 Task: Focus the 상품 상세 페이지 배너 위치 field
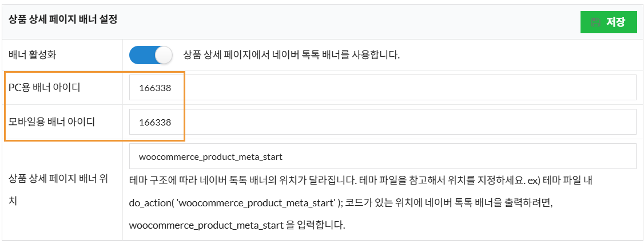382,156
